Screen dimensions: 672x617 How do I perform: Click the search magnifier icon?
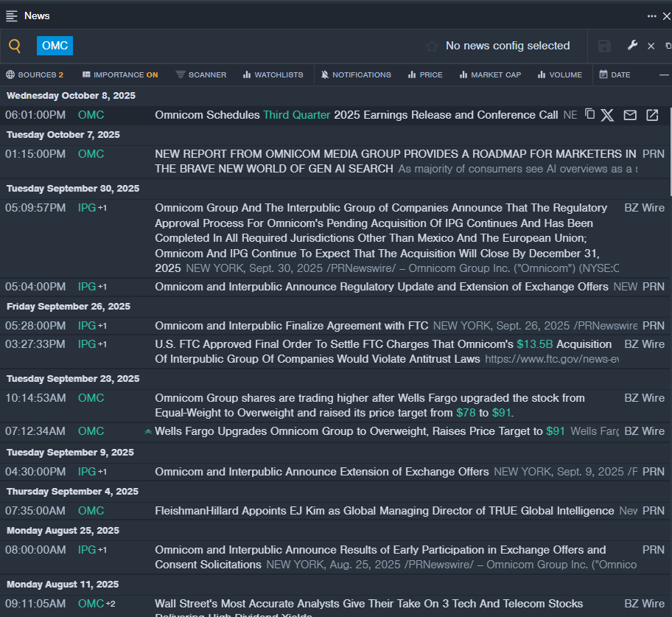(15, 46)
